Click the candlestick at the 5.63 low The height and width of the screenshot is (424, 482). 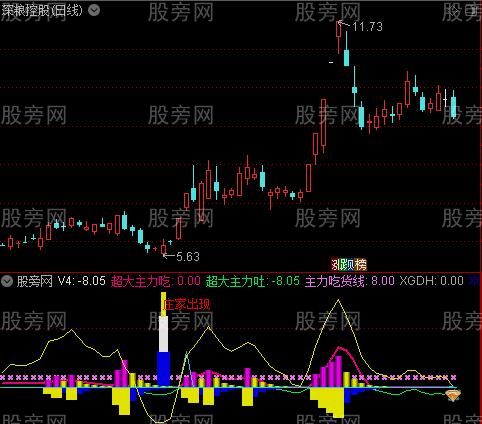click(163, 248)
